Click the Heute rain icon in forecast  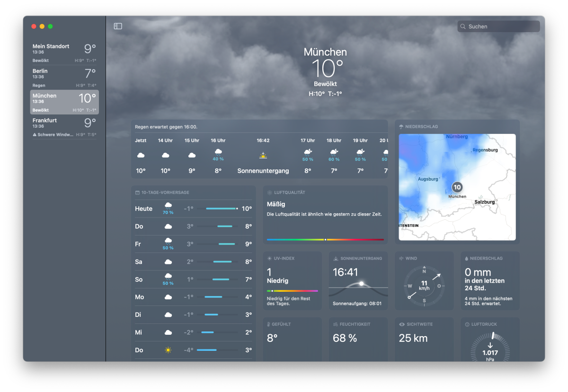click(168, 205)
